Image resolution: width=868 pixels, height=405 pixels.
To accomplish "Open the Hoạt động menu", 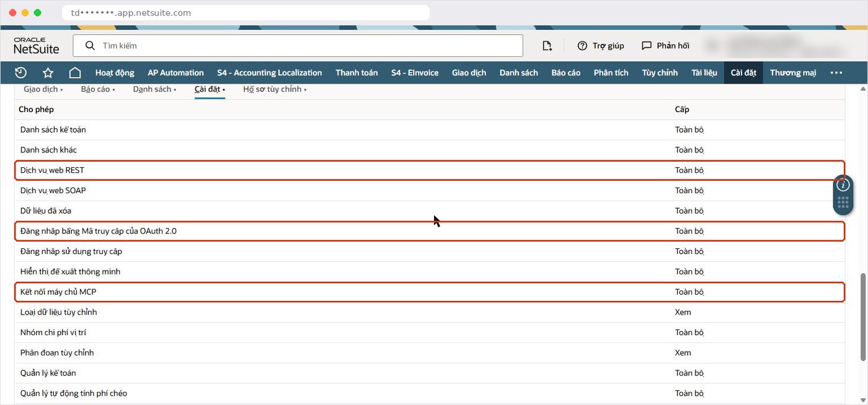I will click(115, 72).
